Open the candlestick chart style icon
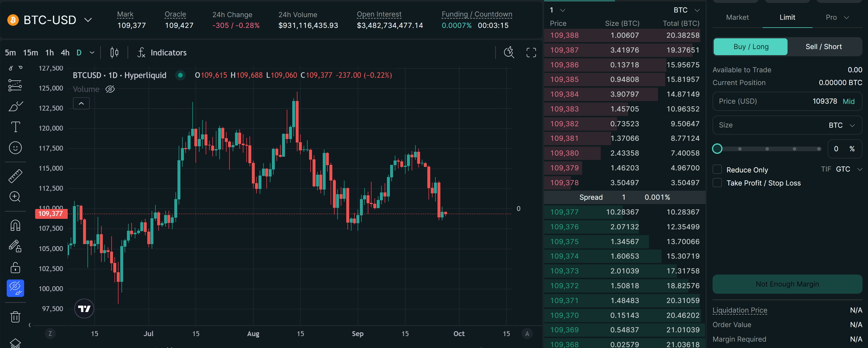Viewport: 868px width, 348px height. click(x=114, y=53)
